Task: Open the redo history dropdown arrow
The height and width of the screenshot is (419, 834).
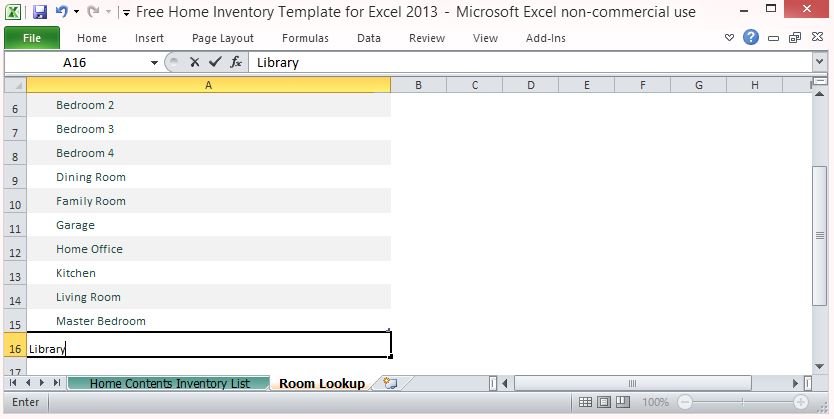Action: point(109,12)
